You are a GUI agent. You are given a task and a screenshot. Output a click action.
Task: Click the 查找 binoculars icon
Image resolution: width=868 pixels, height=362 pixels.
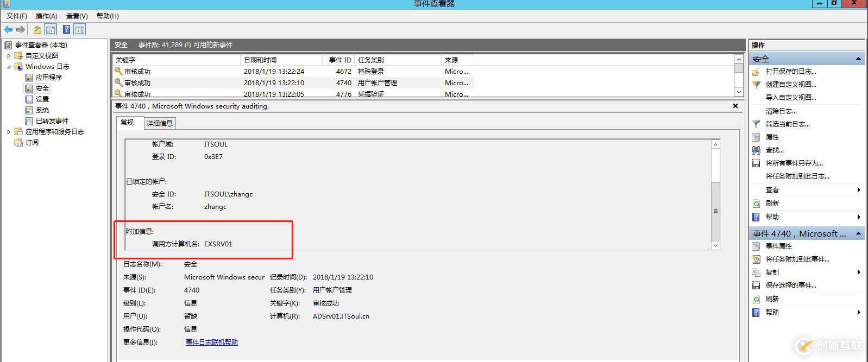pos(756,150)
